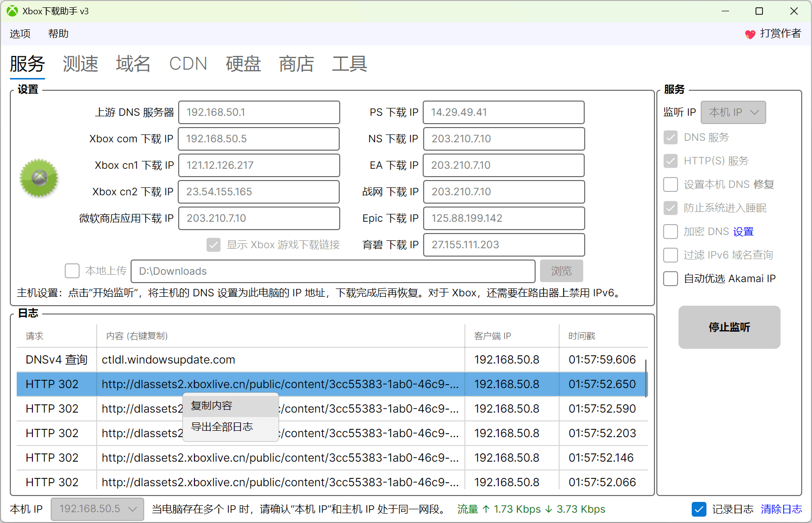Switch to the 商店 tab
Image resolution: width=812 pixels, height=523 pixels.
[x=297, y=64]
